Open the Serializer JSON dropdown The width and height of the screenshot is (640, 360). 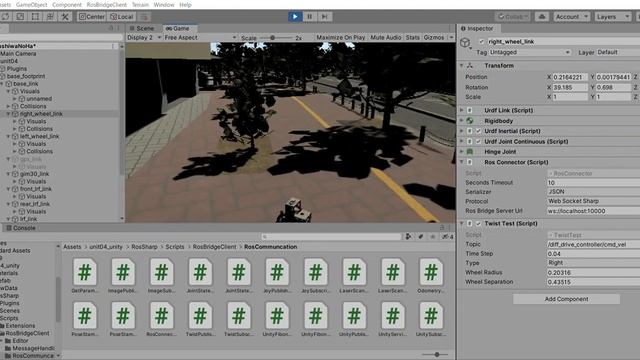(x=593, y=192)
